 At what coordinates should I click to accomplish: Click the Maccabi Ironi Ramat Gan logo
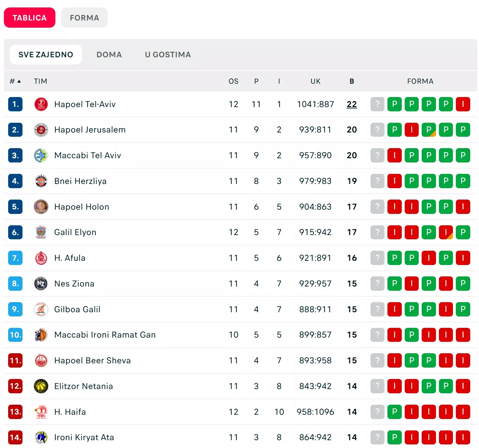tap(41, 335)
